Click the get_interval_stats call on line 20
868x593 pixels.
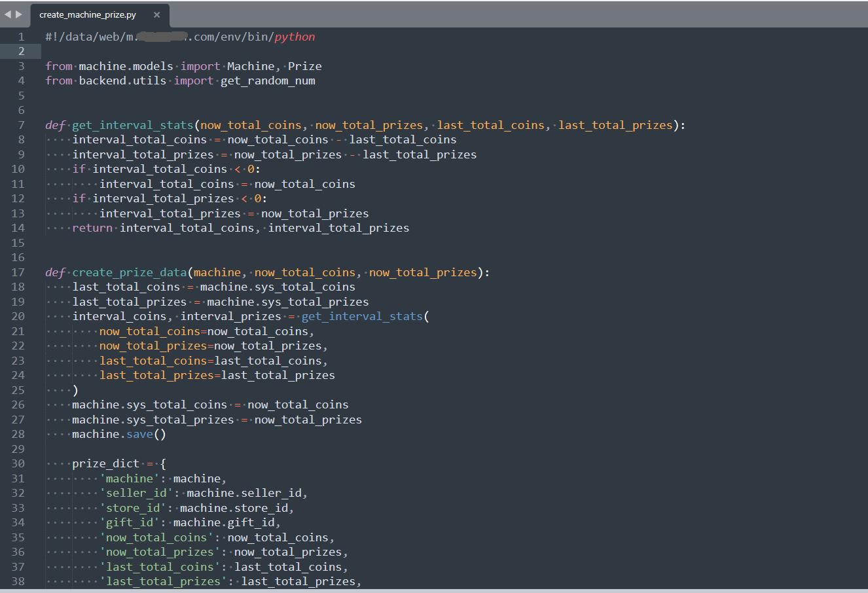pos(362,316)
